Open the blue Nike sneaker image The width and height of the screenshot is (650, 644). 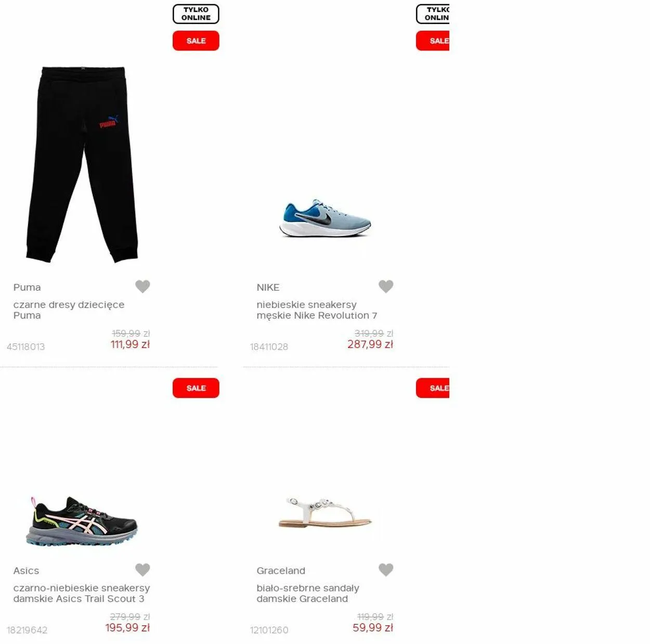[325, 218]
